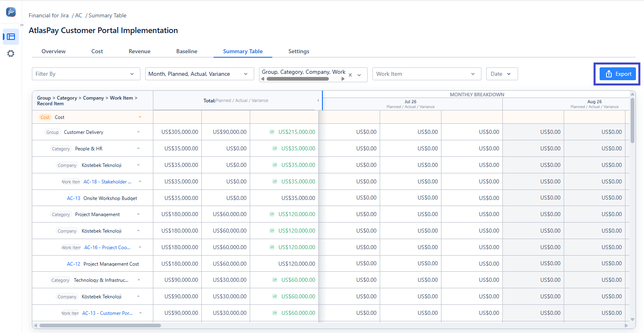The width and height of the screenshot is (644, 333).
Task: Click the trend icon in the Project Management category row
Action: [x=272, y=214]
